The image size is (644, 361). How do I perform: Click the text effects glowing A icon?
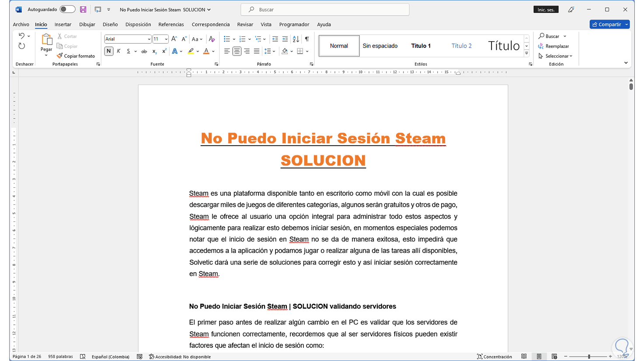[175, 51]
